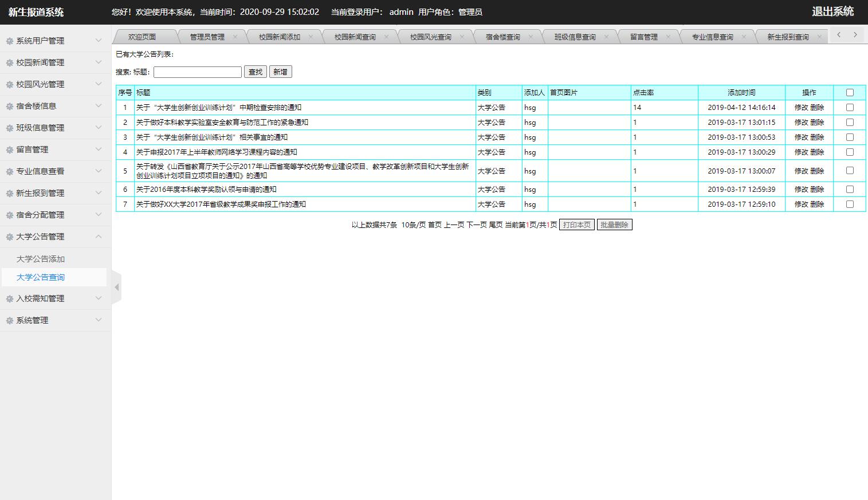Click the 留言管理 gear icon
The image size is (868, 500).
[9, 149]
